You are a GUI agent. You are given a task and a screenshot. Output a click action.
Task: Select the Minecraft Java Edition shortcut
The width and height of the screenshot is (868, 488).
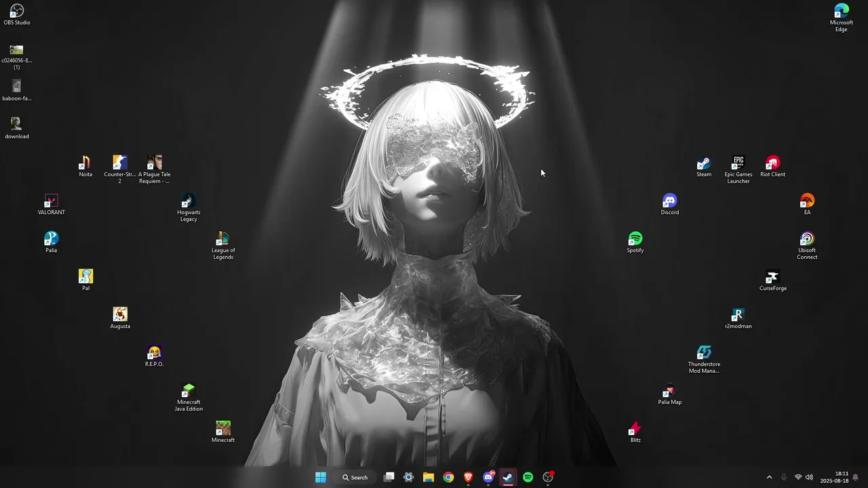[189, 397]
